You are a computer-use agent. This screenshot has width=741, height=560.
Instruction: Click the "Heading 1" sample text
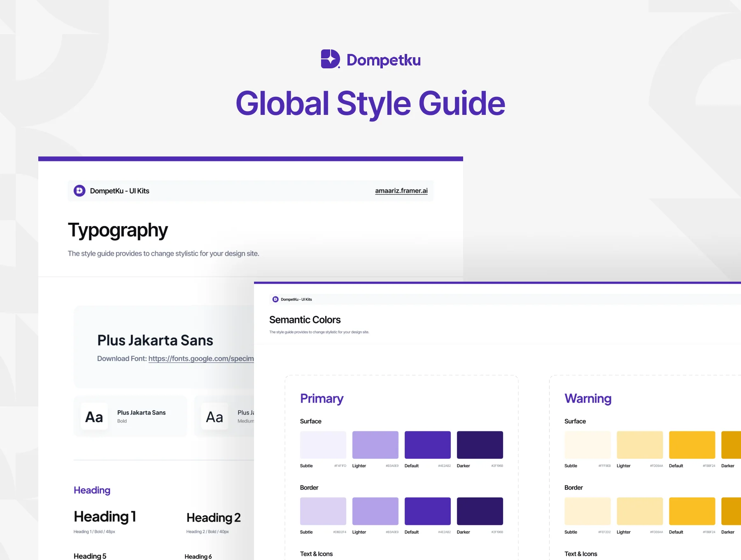105,516
